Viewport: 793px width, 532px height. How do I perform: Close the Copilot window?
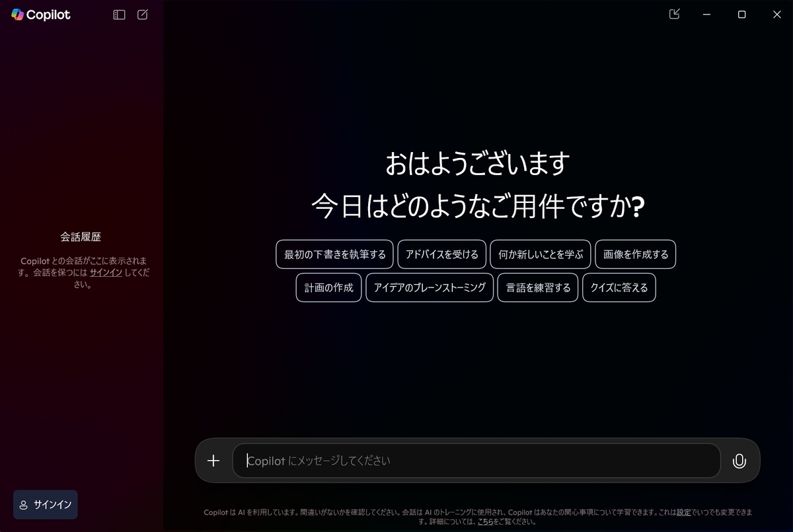tap(776, 15)
